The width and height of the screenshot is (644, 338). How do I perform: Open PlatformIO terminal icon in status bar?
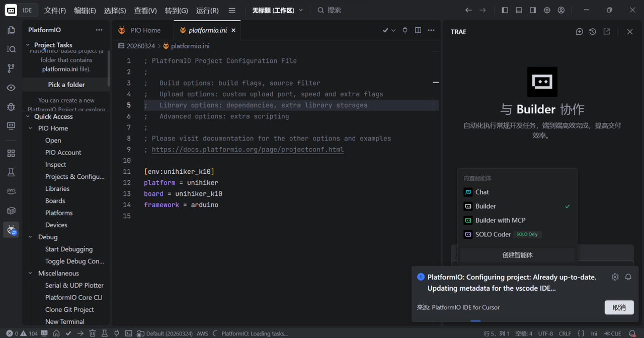click(129, 333)
